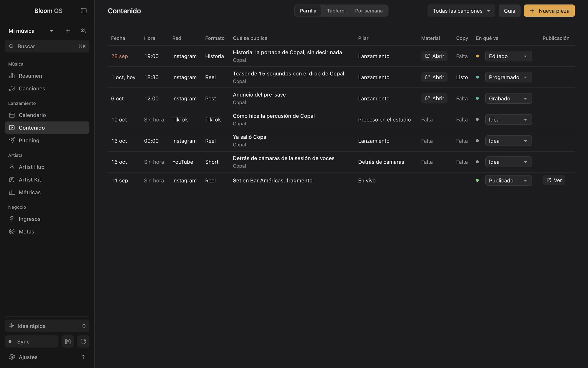Image resolution: width=588 pixels, height=368 pixels.
Task: Open Publicado status dropdown
Action: (508, 180)
